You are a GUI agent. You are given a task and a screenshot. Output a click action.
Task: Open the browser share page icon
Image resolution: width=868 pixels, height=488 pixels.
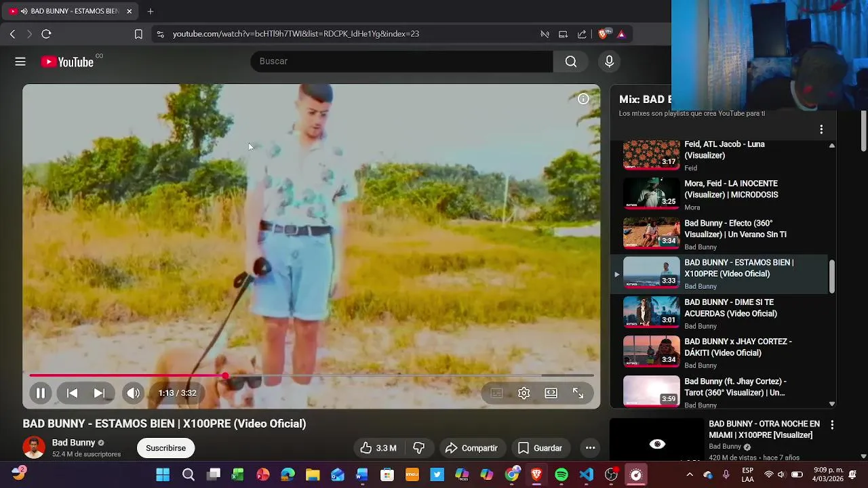point(582,34)
